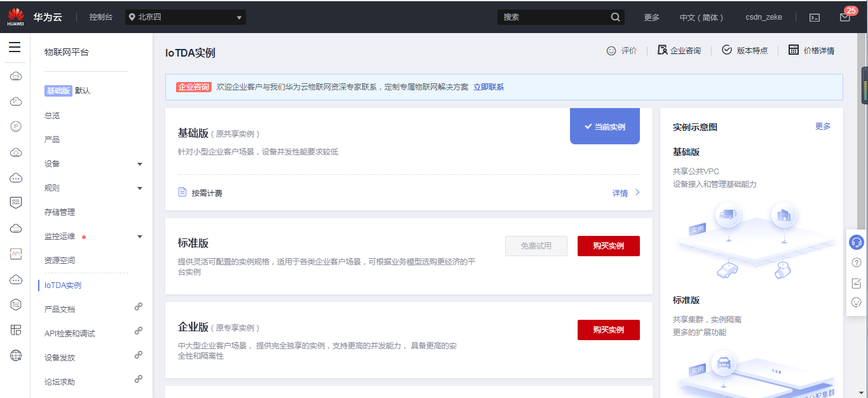This screenshot has width=868, height=398.
Task: Open the edit feedback icon on right
Action: pos(857,283)
